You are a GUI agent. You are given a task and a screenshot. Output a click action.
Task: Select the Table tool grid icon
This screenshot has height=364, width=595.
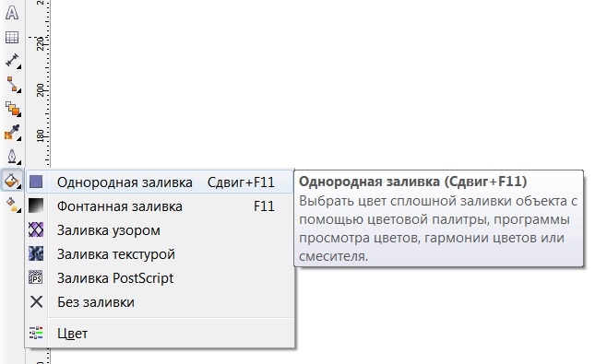(12, 37)
